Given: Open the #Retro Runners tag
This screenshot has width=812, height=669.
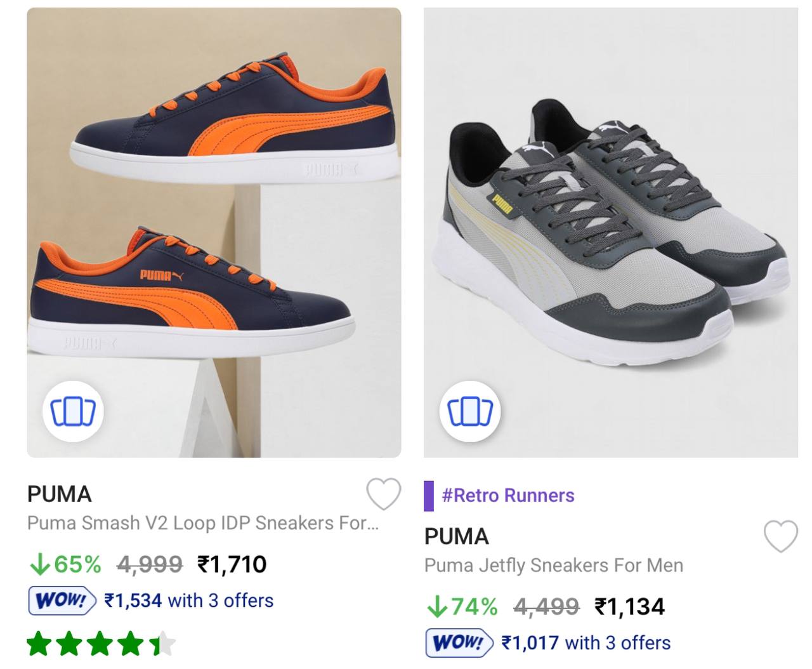Looking at the screenshot, I should pyautogui.click(x=507, y=496).
